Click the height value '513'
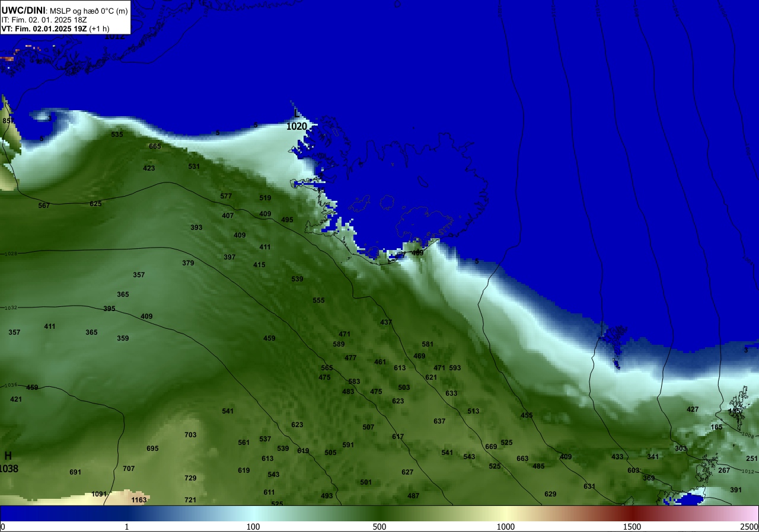This screenshot has width=759, height=532. click(473, 411)
